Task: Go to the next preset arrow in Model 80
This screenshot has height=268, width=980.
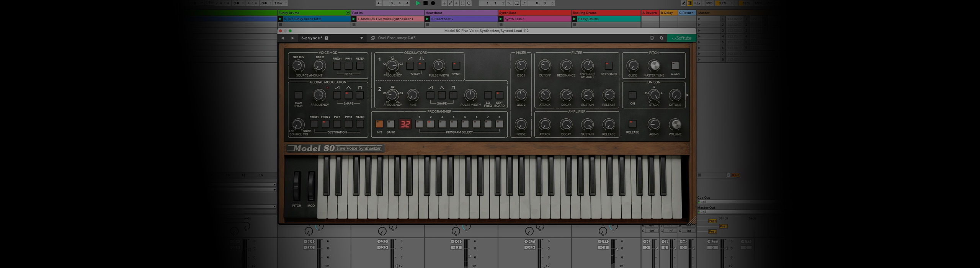Action: tap(292, 38)
